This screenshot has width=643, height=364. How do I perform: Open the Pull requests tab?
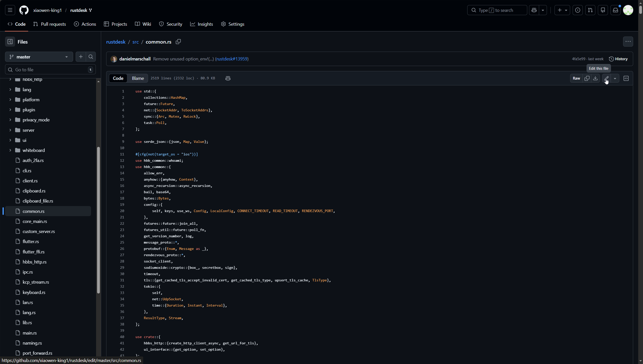[50, 24]
